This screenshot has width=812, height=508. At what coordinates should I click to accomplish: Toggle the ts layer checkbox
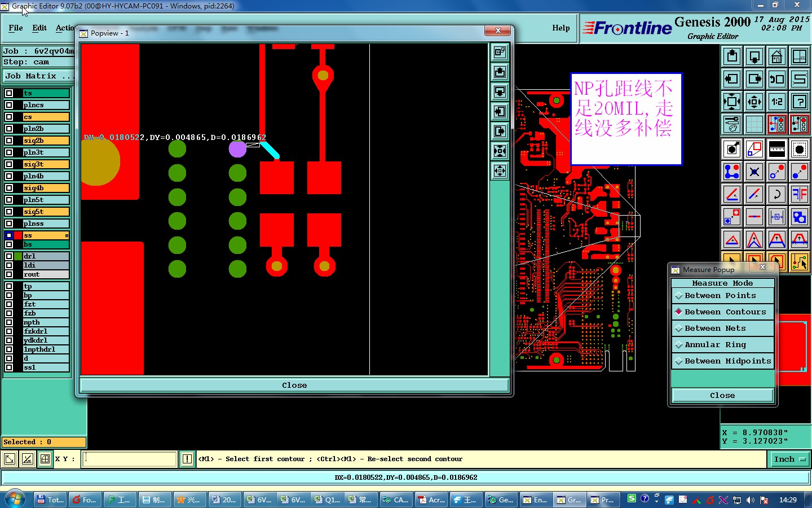pos(9,93)
